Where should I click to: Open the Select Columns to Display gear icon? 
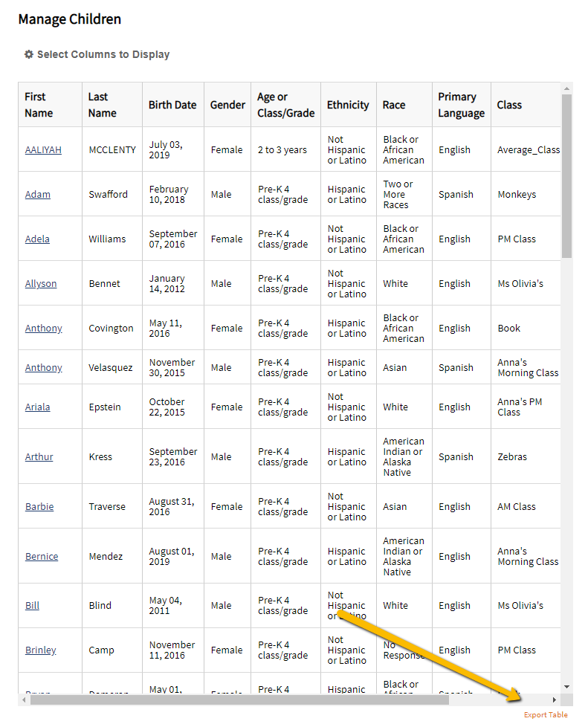(28, 54)
